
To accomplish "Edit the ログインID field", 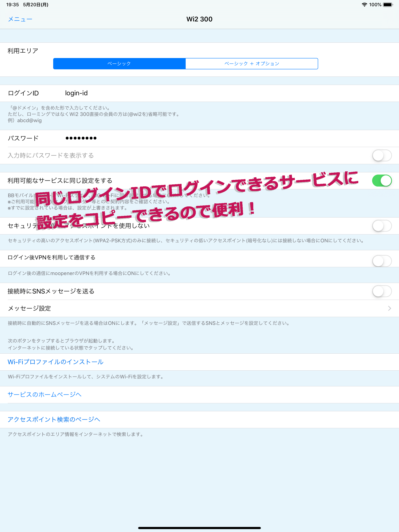I will [199, 93].
